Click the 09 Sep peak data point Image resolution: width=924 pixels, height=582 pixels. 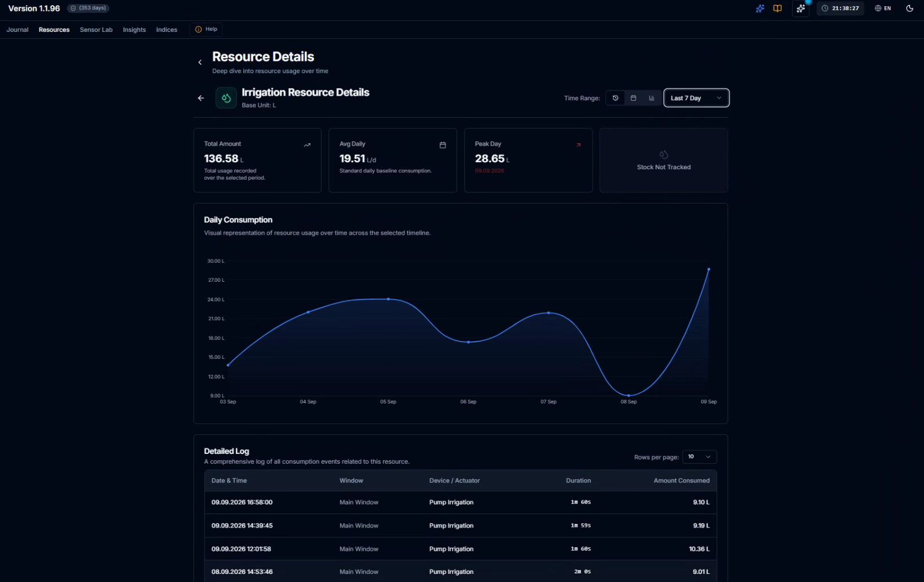point(708,269)
